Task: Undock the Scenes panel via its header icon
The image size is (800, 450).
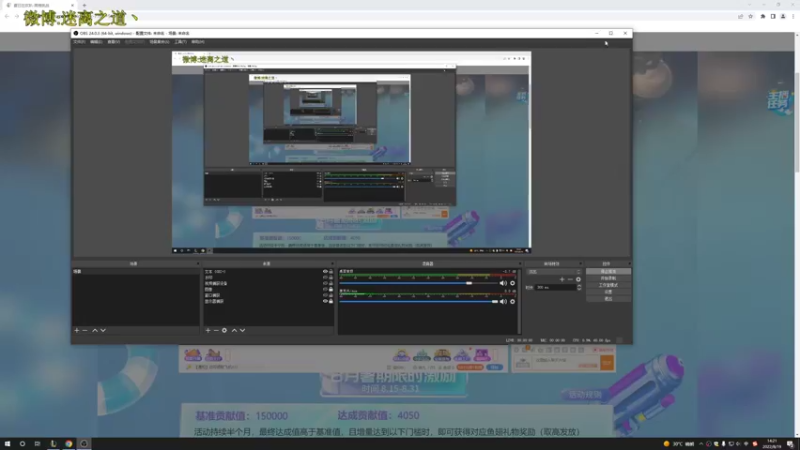Action: point(198,264)
